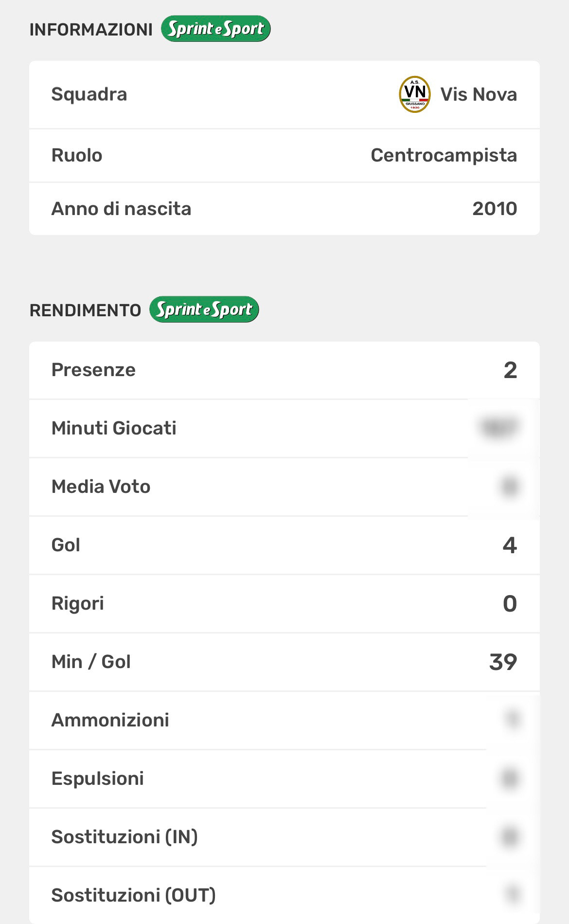Click the Gol value of 4

[509, 545]
